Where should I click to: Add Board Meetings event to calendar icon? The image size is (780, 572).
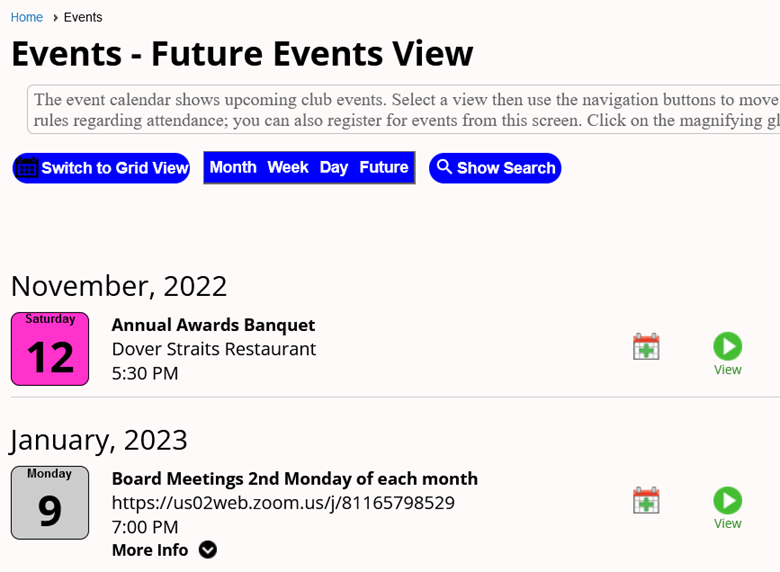click(x=646, y=500)
